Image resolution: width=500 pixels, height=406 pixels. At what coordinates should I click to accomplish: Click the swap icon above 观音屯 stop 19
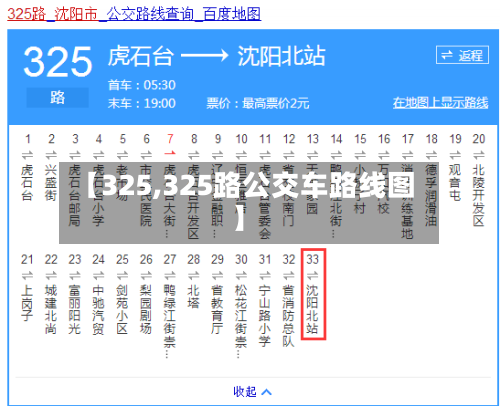[455, 155]
